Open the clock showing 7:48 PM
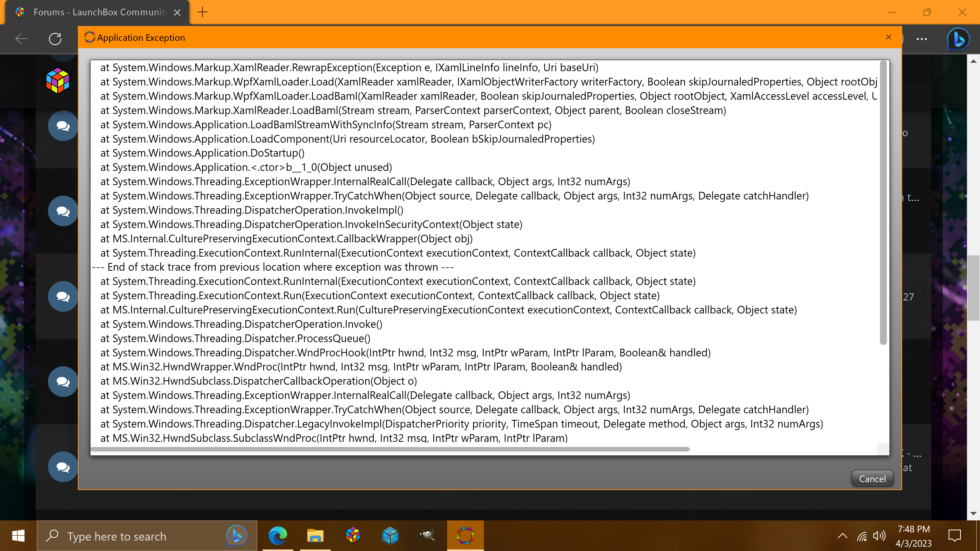This screenshot has height=551, width=980. (x=913, y=536)
